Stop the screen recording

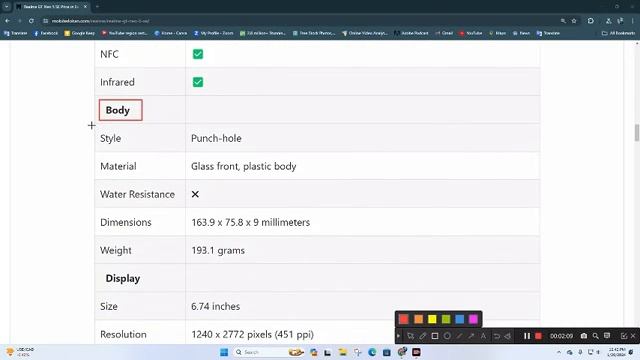point(538,336)
